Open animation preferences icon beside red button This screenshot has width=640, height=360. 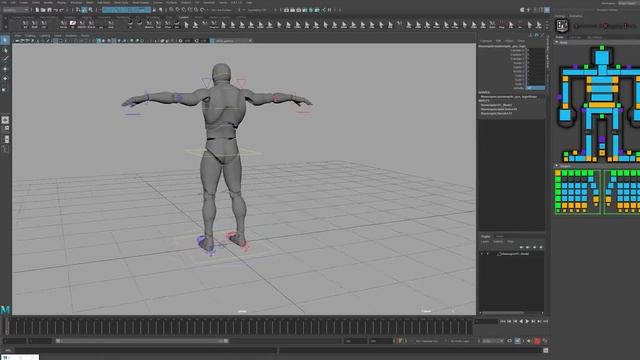click(x=544, y=341)
